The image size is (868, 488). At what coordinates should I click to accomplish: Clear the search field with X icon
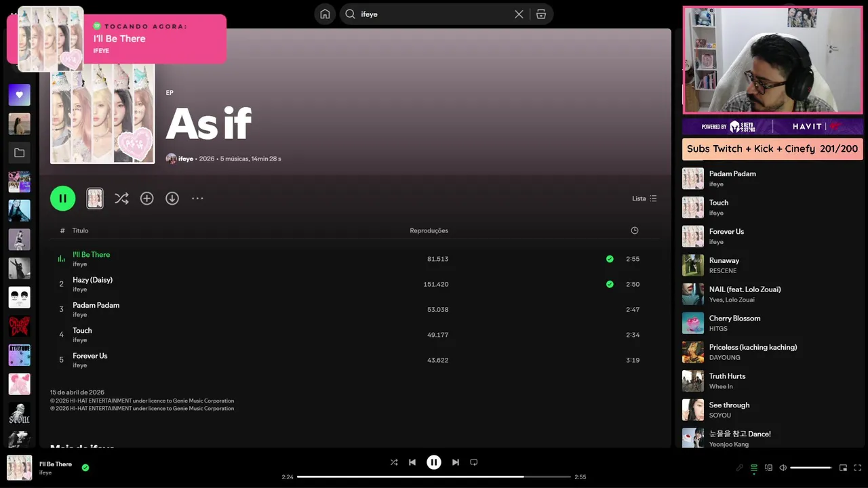(519, 14)
